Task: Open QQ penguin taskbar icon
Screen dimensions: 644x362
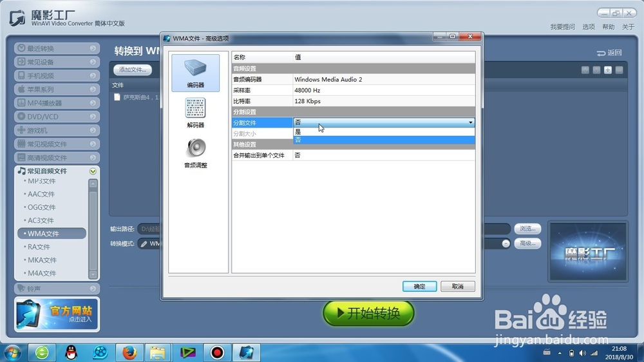Action: coord(71,352)
